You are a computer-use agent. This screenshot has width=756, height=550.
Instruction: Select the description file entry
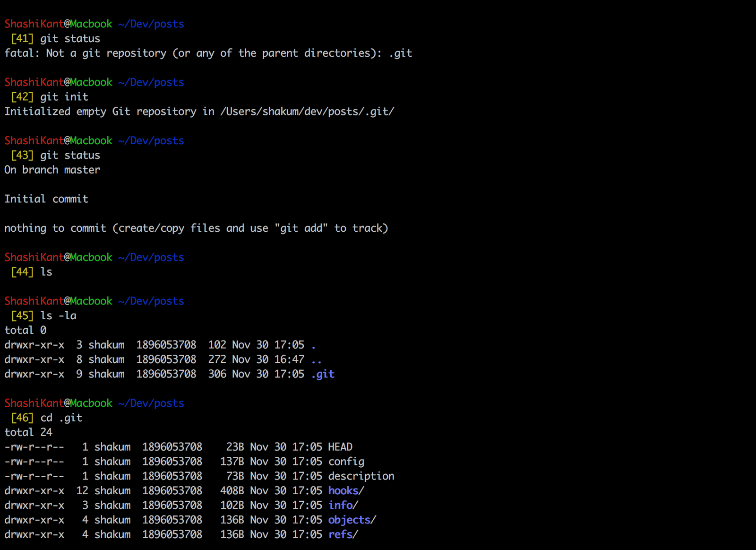[x=361, y=476]
